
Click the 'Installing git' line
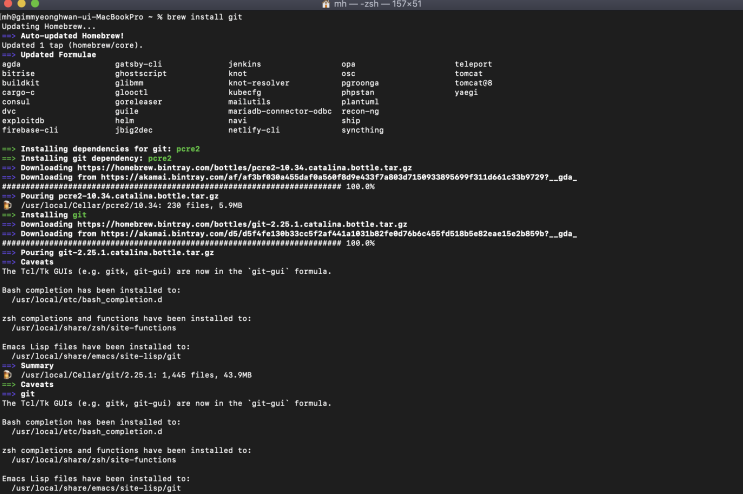(x=44, y=215)
